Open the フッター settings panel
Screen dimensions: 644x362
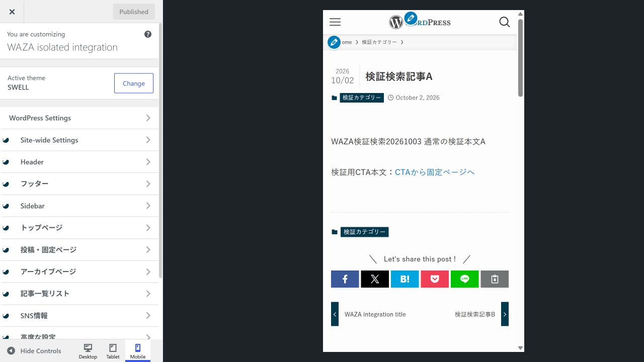coord(79,184)
